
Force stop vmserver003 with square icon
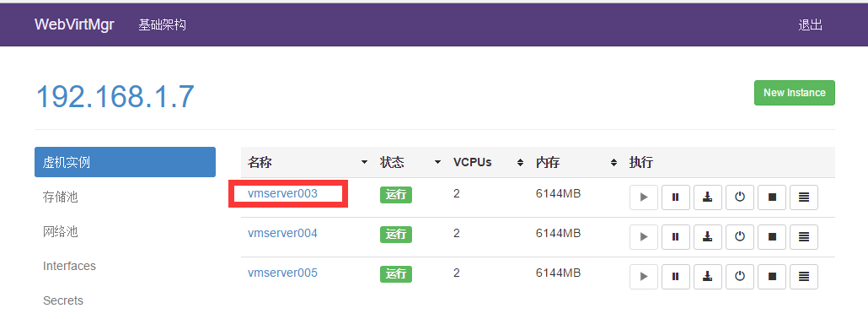pos(772,197)
